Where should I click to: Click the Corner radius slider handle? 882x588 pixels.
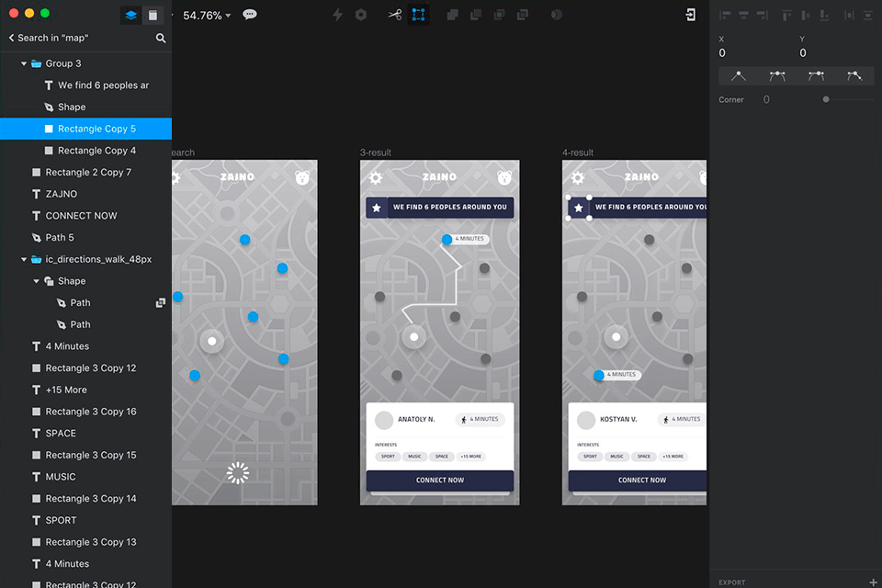pos(826,99)
